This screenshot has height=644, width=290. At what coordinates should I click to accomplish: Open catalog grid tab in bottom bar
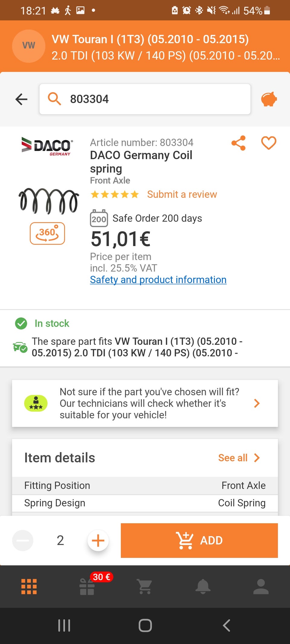tap(29, 587)
